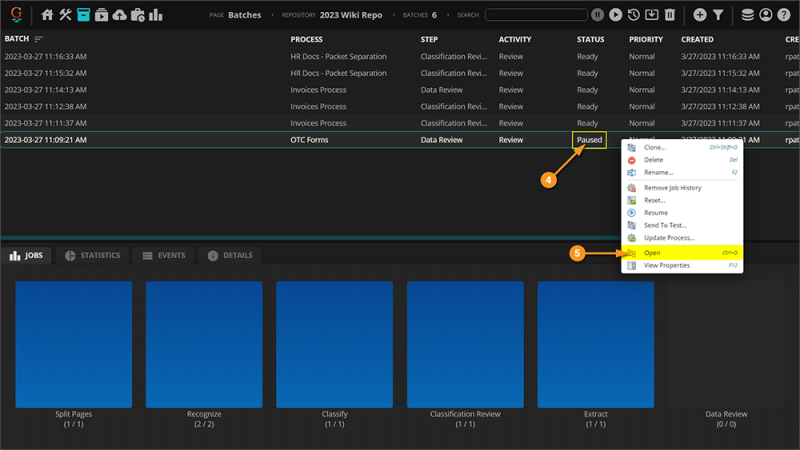This screenshot has height=450, width=800.
Task: Click the trash delete icon in toolbar
Action: pos(670,15)
